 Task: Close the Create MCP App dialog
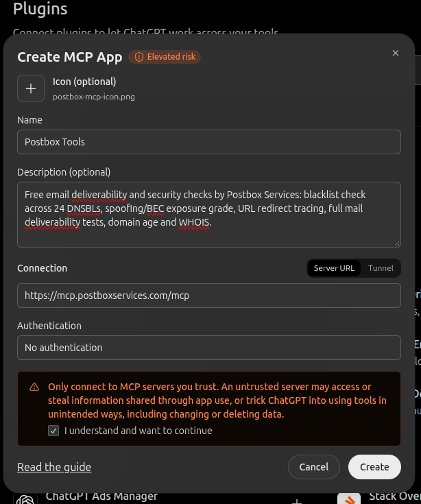396,53
